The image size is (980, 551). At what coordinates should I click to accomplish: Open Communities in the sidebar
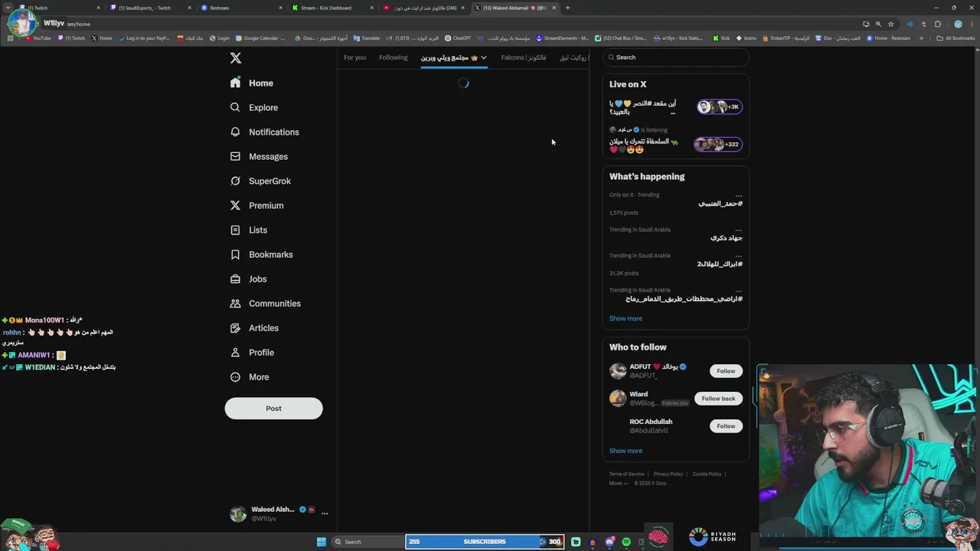265,303
